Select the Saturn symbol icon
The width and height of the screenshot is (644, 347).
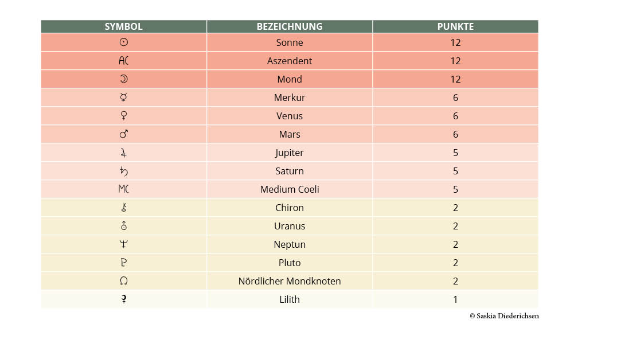click(x=123, y=171)
